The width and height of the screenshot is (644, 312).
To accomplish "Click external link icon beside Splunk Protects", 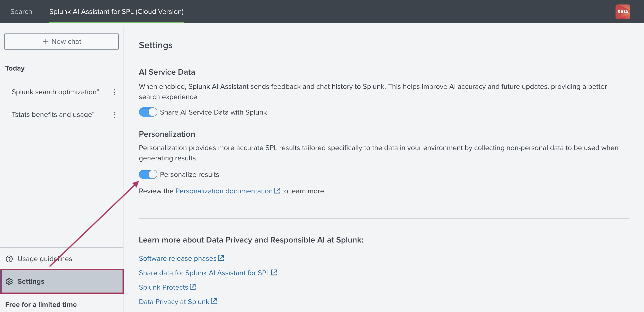I will click(x=193, y=287).
